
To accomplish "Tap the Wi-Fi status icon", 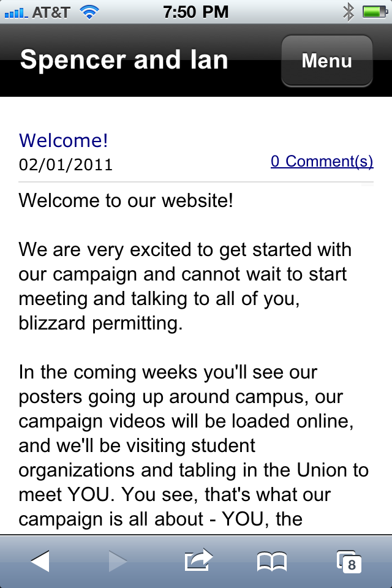I will [x=89, y=12].
